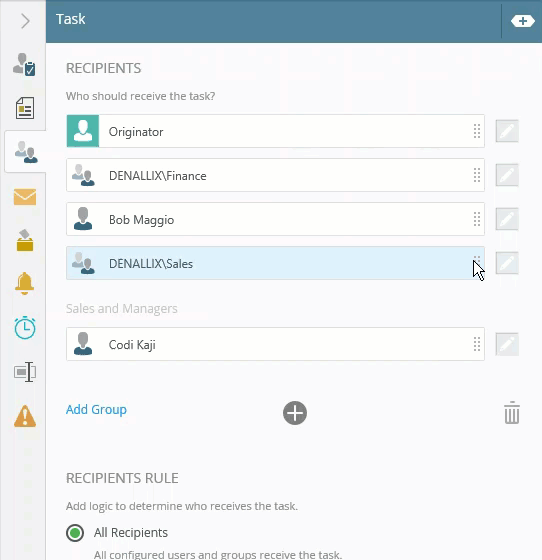Open the Email Alert envelope tab
542x560 pixels.
pos(25,197)
